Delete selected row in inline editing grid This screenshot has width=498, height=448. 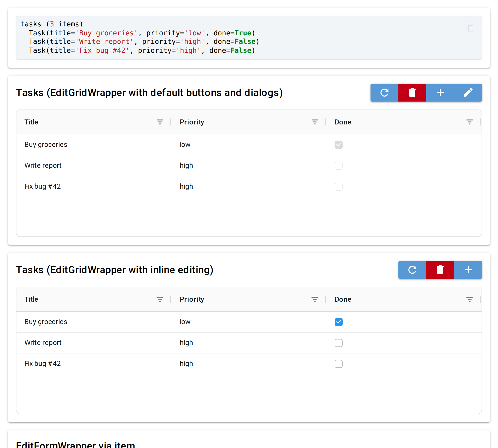click(440, 270)
